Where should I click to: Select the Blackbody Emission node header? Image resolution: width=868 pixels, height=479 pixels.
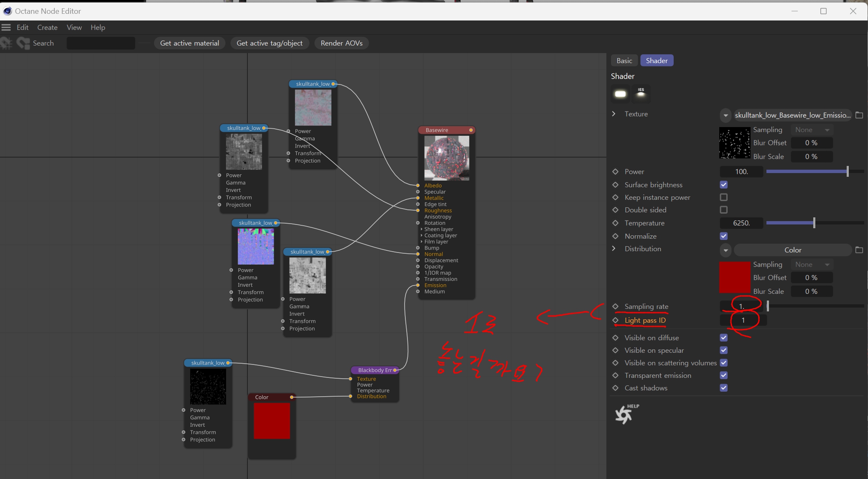pos(375,370)
